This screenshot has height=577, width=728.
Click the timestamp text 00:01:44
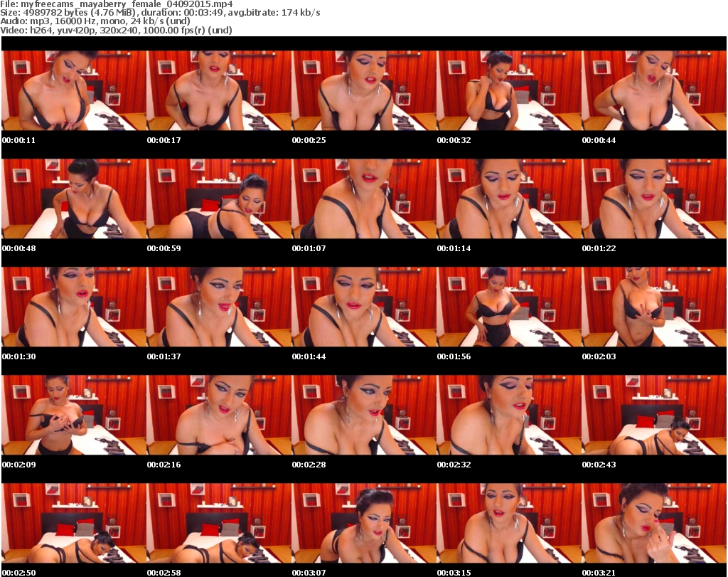(309, 356)
